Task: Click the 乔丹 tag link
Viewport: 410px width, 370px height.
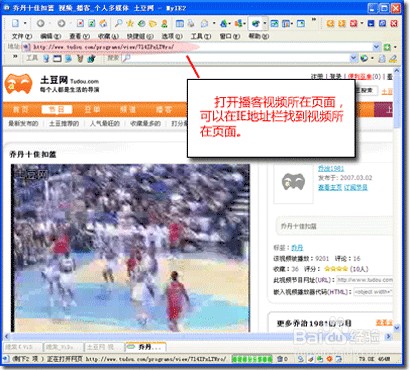Action: coord(297,248)
